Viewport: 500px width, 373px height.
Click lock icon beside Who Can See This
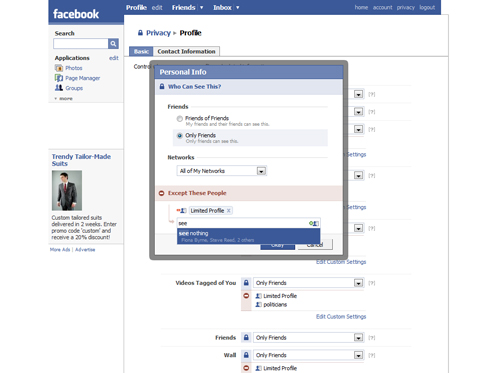162,87
